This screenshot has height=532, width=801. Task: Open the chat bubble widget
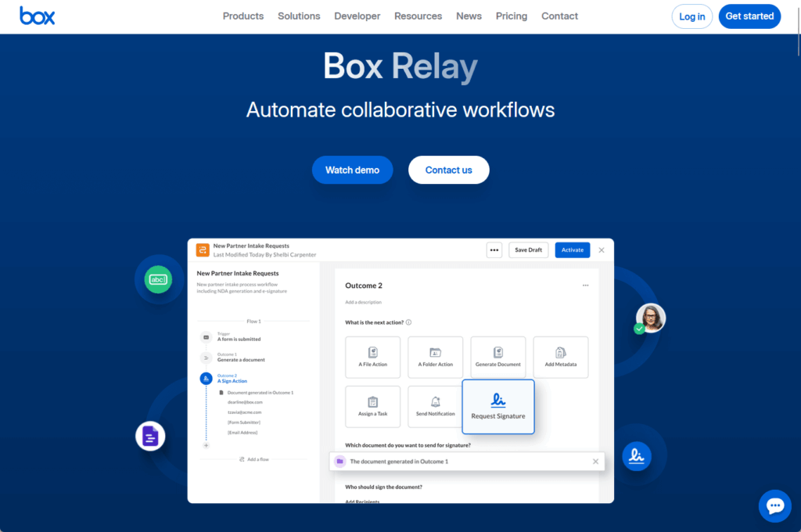click(x=774, y=506)
